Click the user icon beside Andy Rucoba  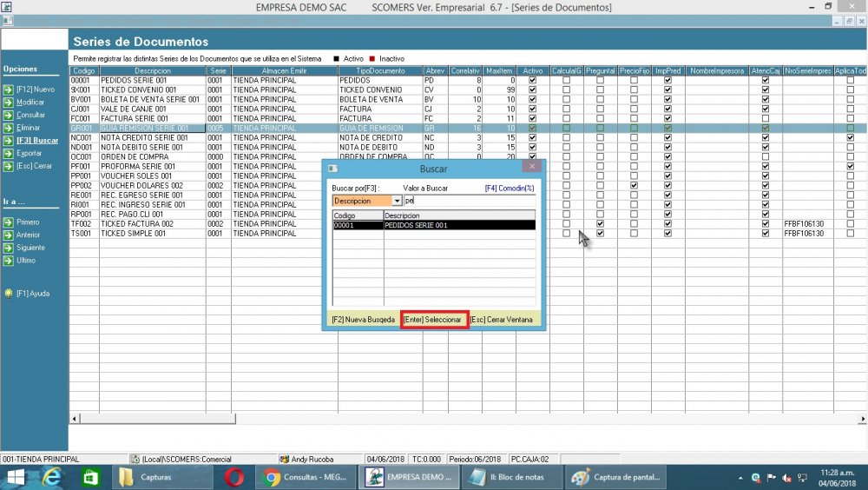point(285,459)
